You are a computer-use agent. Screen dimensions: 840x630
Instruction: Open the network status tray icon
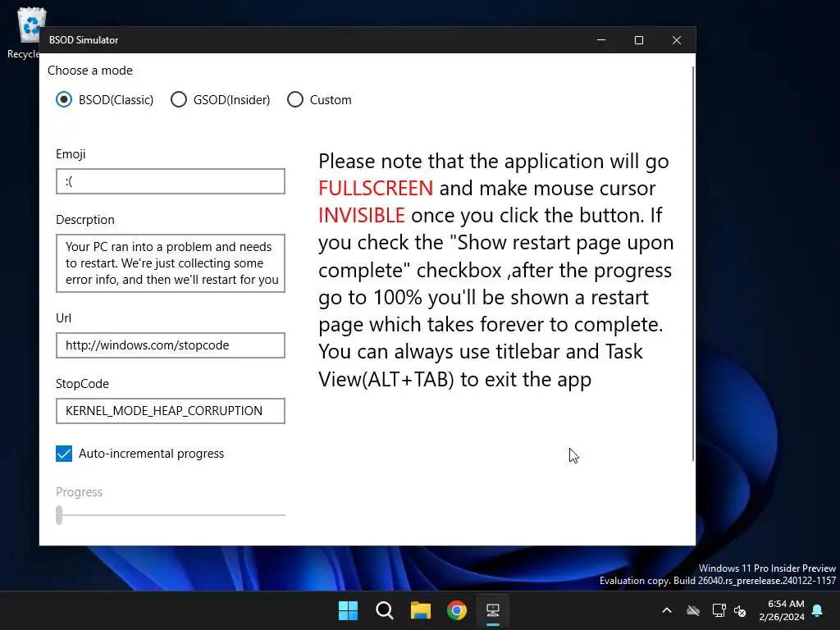[719, 610]
